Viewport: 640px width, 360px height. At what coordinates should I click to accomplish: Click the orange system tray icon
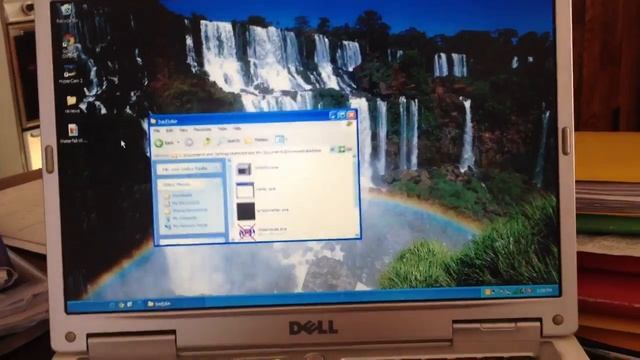[x=487, y=292]
